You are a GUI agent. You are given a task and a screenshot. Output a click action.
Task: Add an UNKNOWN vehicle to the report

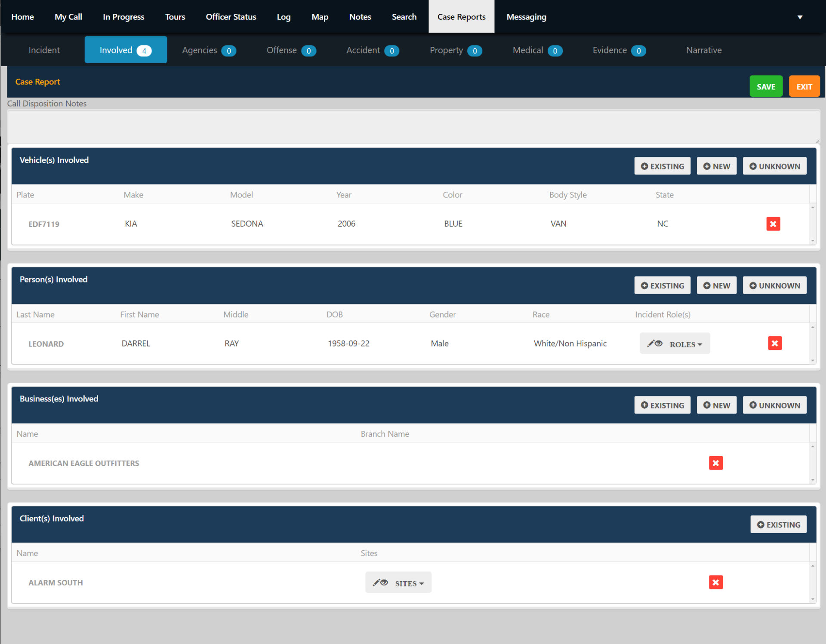pos(774,166)
